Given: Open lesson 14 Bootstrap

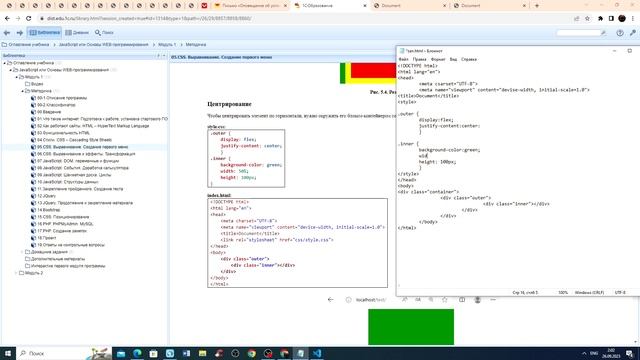Looking at the screenshot, I should coord(48,210).
